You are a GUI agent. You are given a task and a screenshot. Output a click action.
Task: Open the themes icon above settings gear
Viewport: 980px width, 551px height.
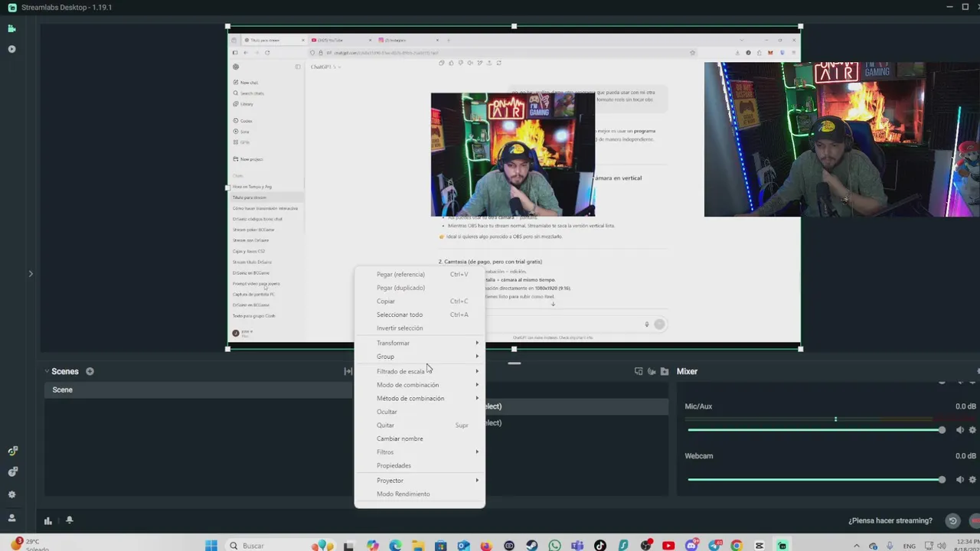(x=11, y=472)
